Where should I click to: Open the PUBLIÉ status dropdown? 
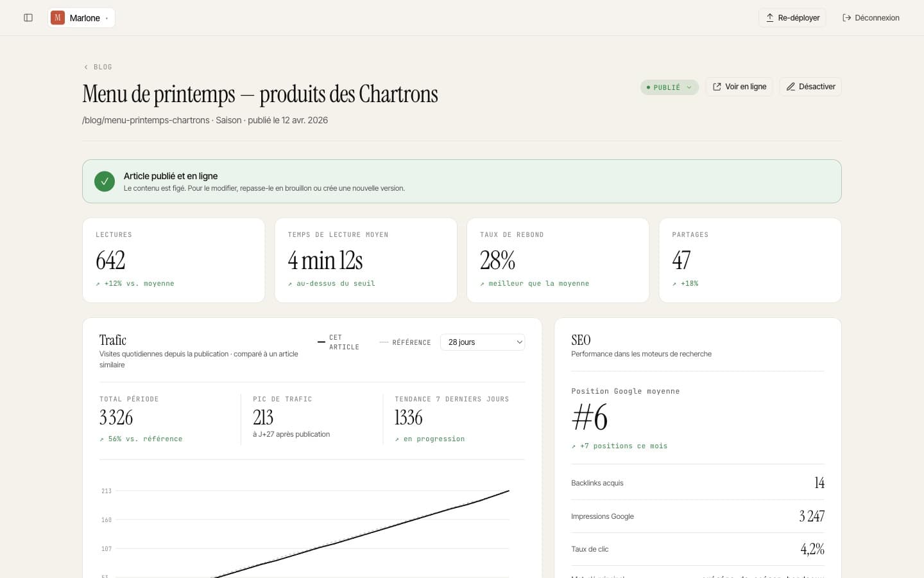pos(669,87)
